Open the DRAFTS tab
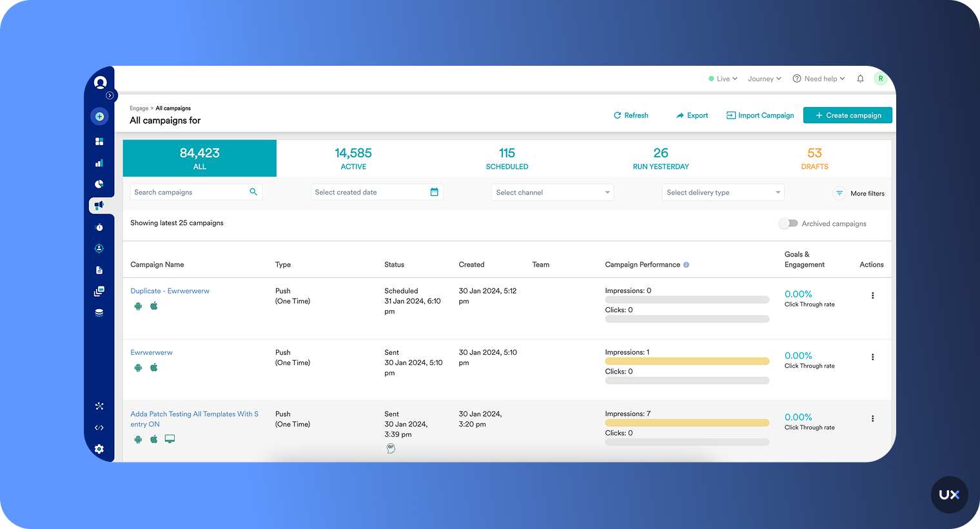 [x=814, y=158]
